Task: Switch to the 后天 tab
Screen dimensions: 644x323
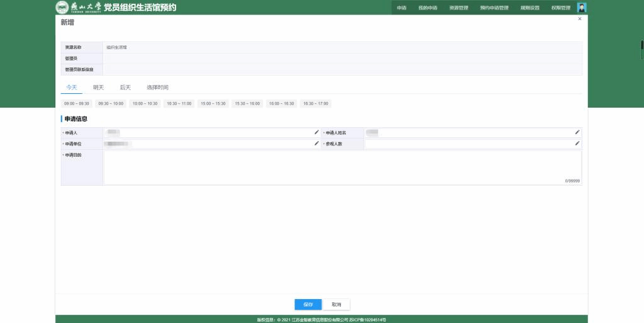Action: click(x=125, y=88)
